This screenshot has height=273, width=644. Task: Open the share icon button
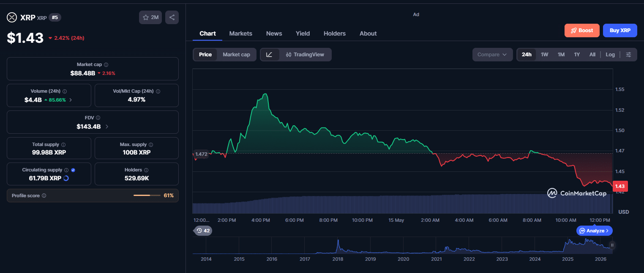tap(172, 17)
